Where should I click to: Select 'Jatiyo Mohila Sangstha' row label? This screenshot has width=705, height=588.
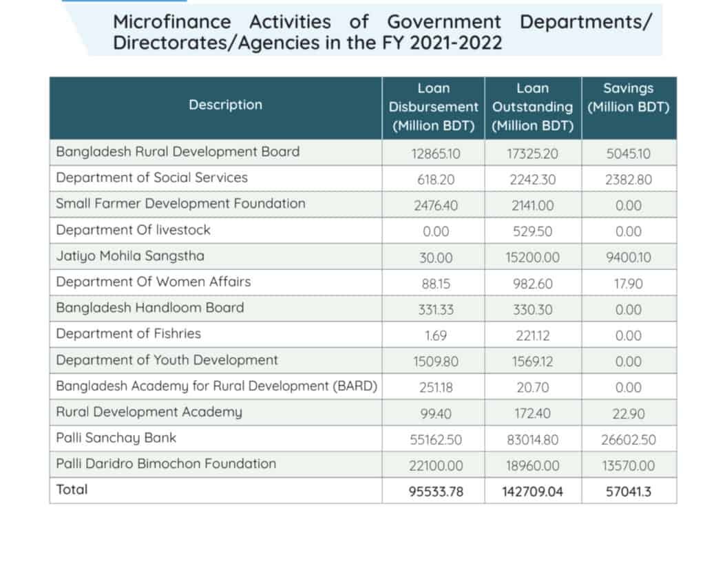[x=130, y=256]
